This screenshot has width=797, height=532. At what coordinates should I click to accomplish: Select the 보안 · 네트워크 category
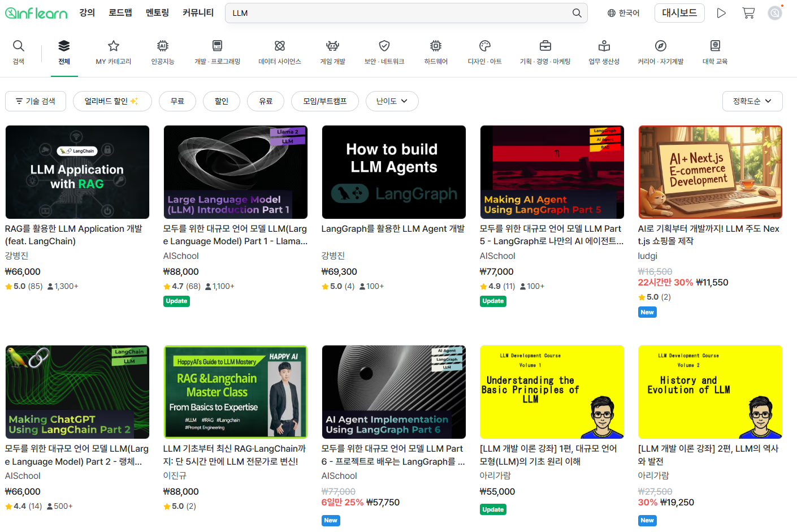(x=384, y=53)
